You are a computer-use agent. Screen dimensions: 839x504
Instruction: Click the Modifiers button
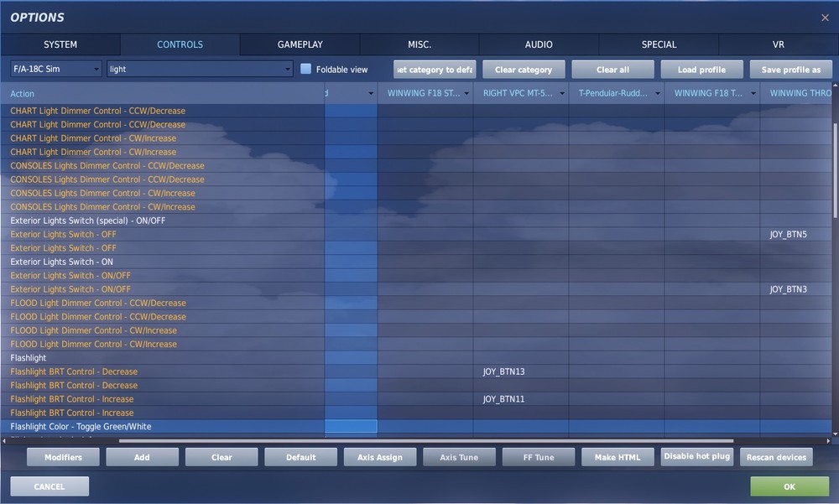click(63, 457)
